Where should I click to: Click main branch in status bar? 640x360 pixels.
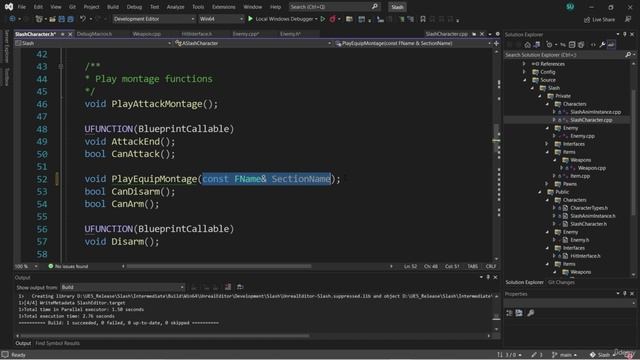565,355
